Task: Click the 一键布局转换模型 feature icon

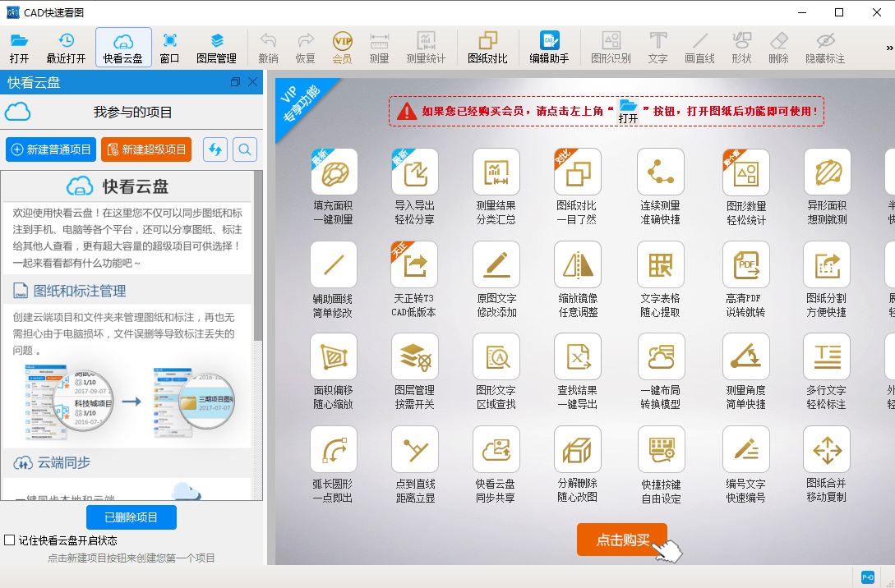Action: (x=661, y=357)
